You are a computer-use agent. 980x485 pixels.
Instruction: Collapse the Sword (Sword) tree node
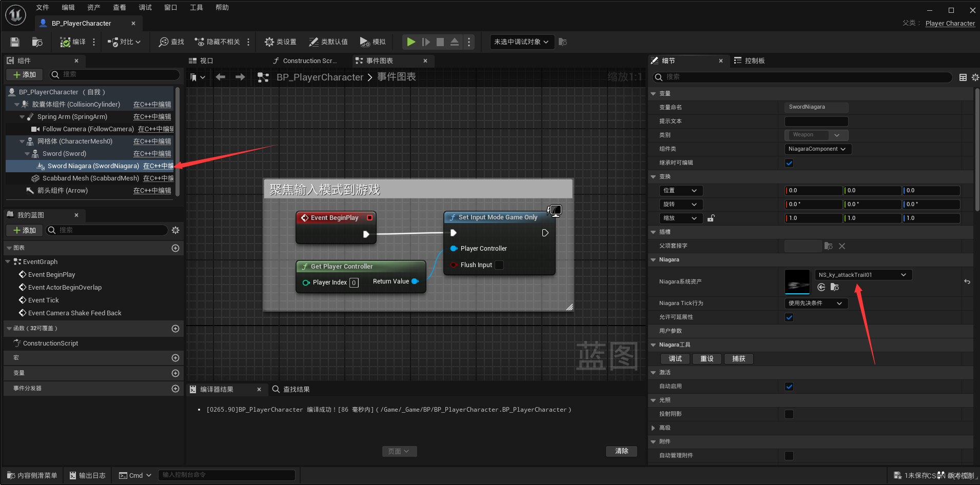(27, 154)
